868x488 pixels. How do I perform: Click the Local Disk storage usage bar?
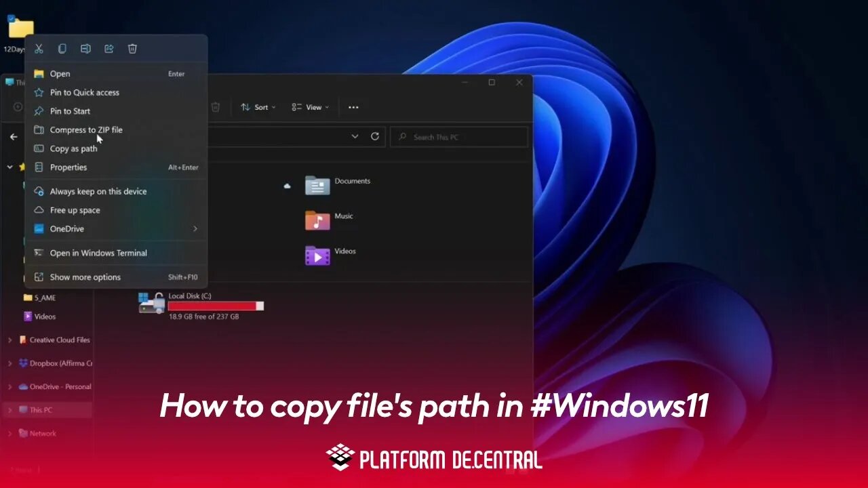tap(216, 306)
